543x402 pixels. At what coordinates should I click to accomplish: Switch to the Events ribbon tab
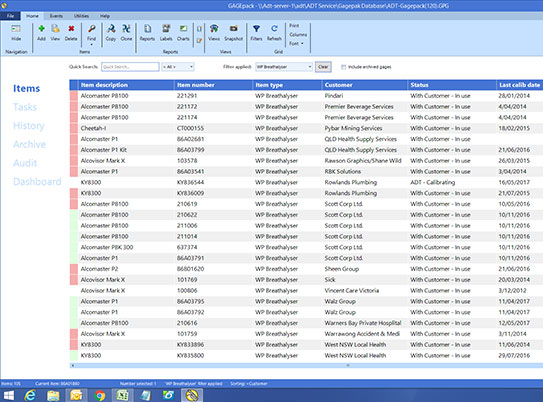pyautogui.click(x=56, y=16)
